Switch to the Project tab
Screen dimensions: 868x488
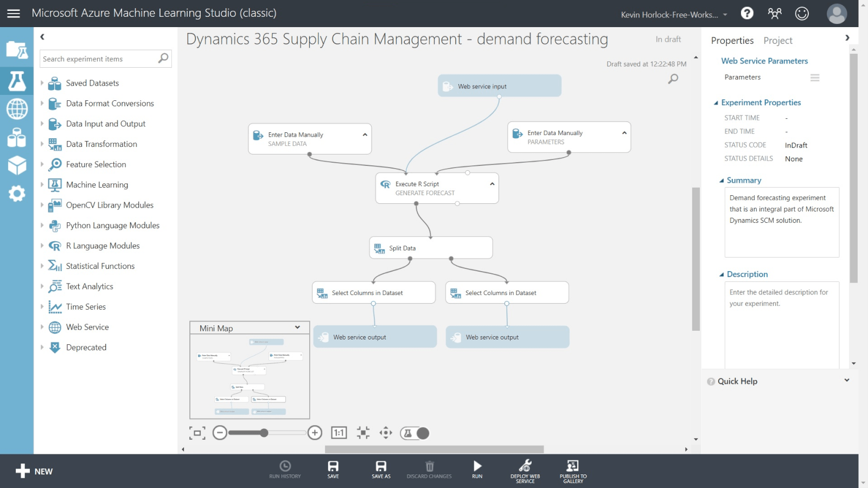click(x=777, y=41)
